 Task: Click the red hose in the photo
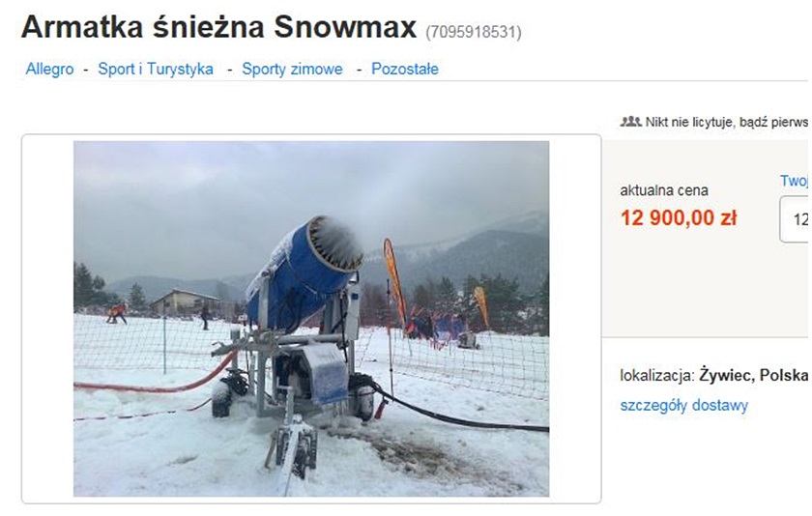pos(156,382)
